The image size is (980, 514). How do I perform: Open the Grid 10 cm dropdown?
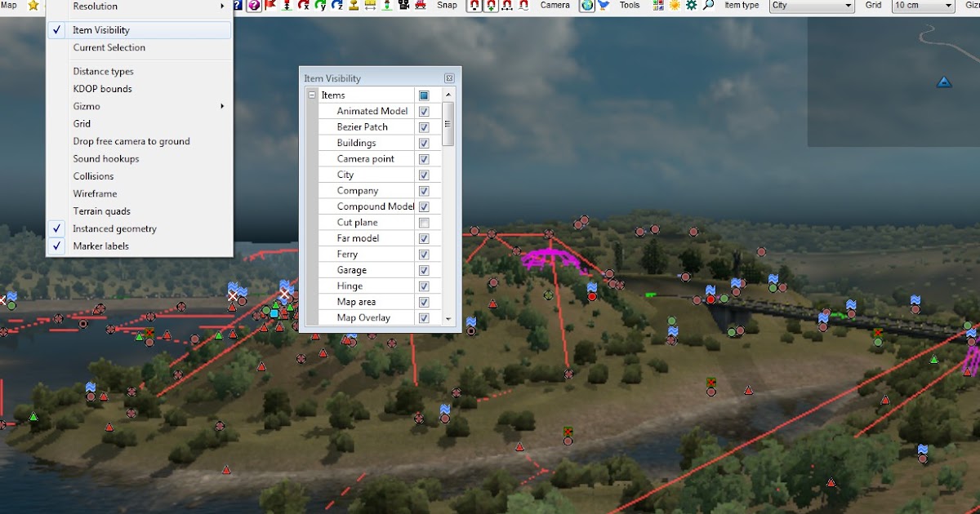tap(923, 6)
